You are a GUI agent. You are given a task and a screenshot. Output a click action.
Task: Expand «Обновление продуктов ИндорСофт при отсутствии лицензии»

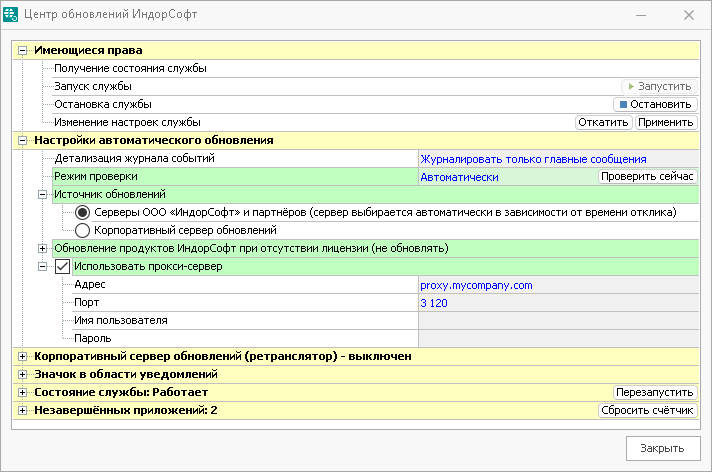point(42,248)
